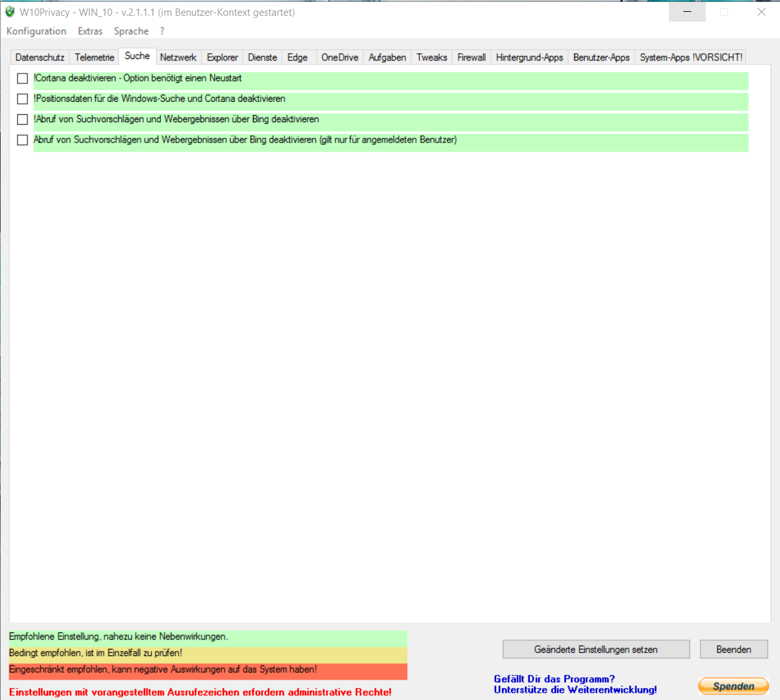Toggle Bing checkbox for angemeldeten Benutzer
The width and height of the screenshot is (780, 700).
click(22, 141)
